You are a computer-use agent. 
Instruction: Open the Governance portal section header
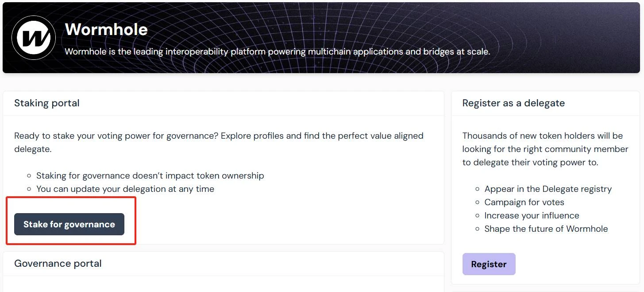tap(58, 264)
